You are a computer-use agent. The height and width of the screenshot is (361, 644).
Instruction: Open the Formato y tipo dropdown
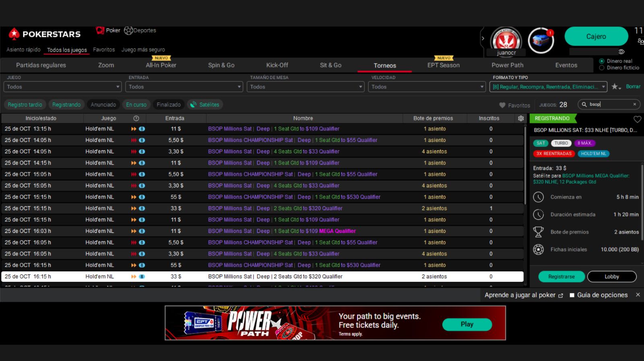[x=548, y=87]
